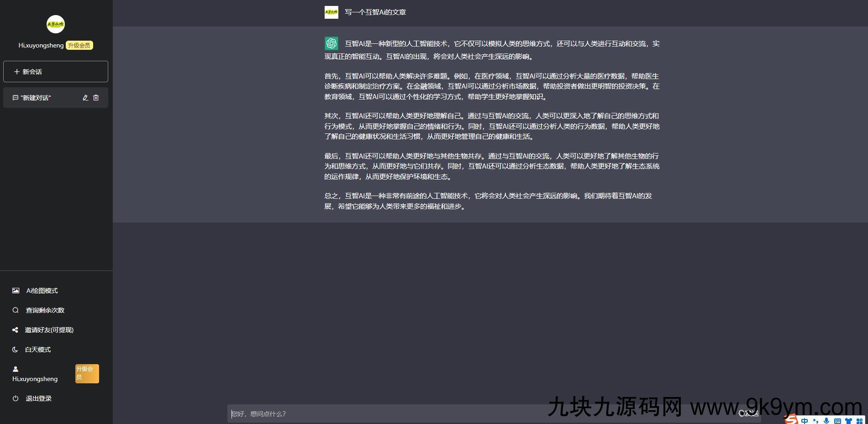Start a 新会话 with the plus button
The height and width of the screenshot is (424, 868).
coord(56,72)
